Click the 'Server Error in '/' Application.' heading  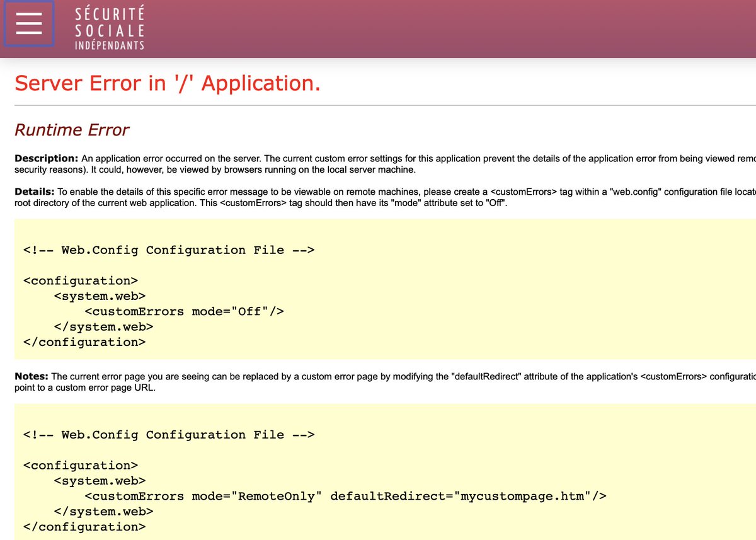168,83
